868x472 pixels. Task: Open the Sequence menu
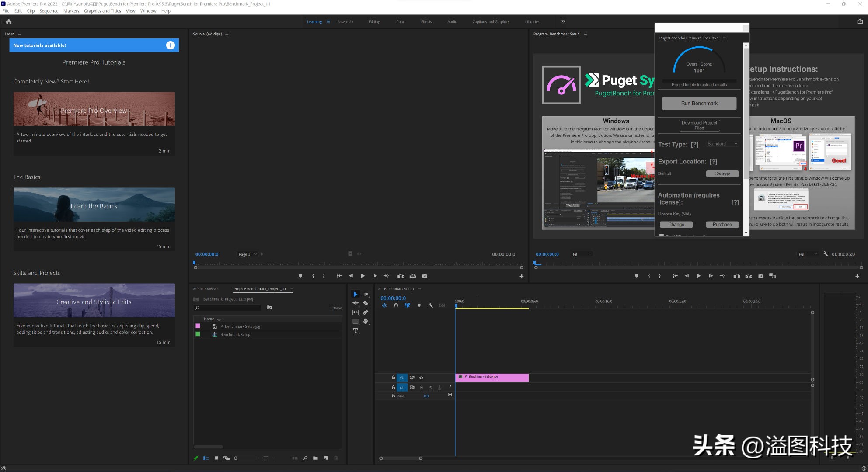49,11
